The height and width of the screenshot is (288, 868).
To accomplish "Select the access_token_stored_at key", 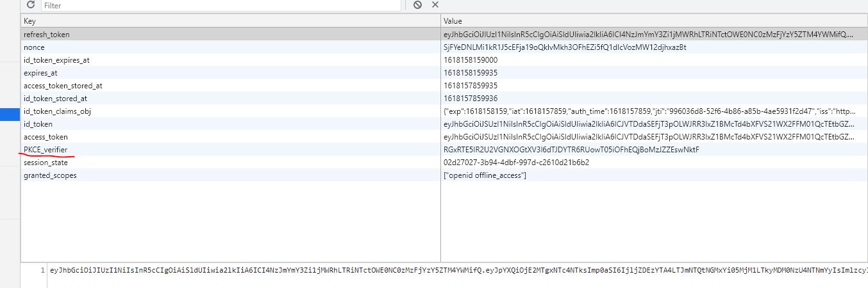I will click(63, 86).
